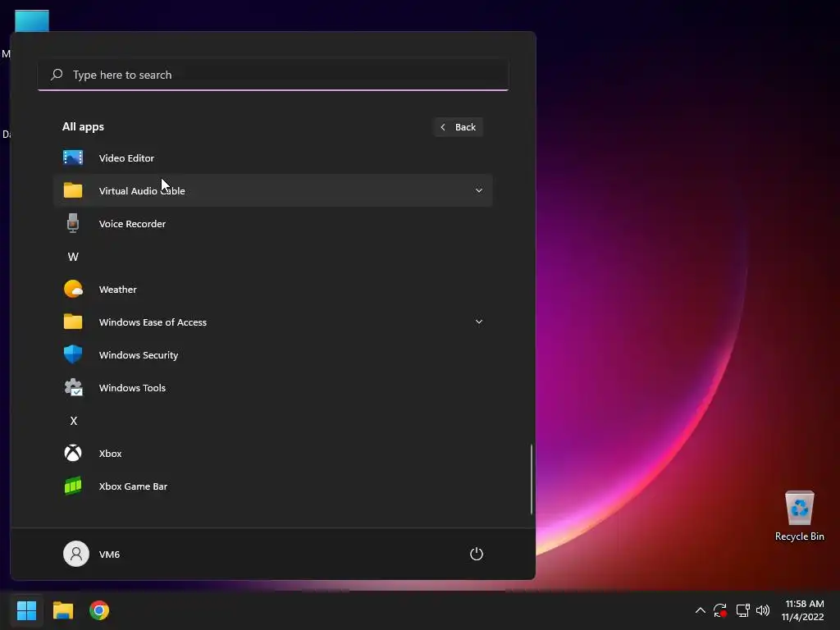Click the VM6 user avatar icon
Image resolution: width=840 pixels, height=630 pixels.
76,554
